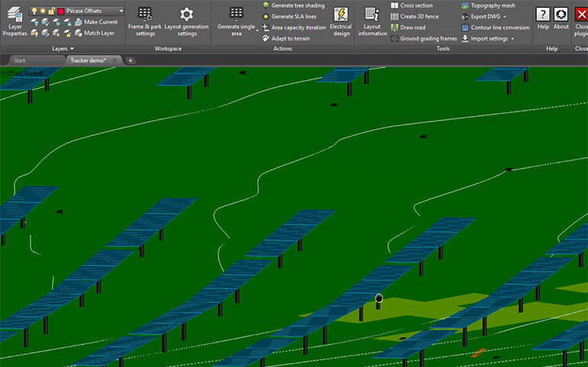This screenshot has height=367, width=588.
Task: Select Create 3D fence tool
Action: [x=415, y=17]
